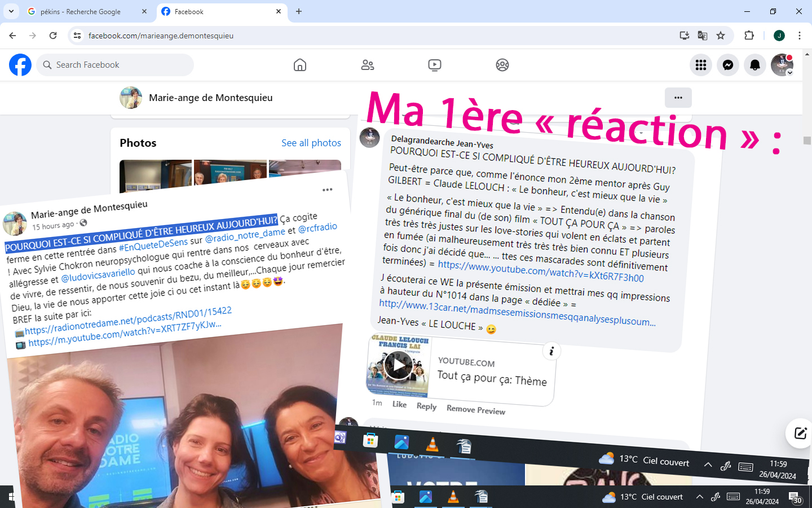Open the touch keyboard tray icon
Screen dimensions: 812x508
[x=733, y=497]
